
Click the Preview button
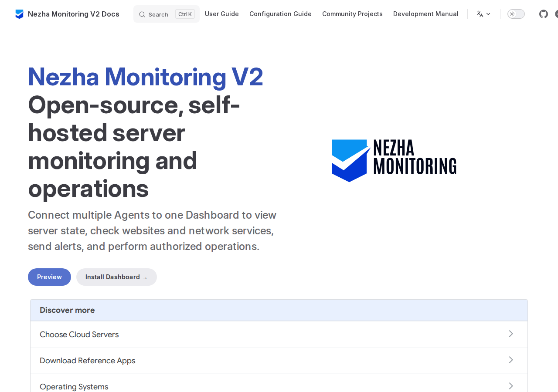pos(49,277)
